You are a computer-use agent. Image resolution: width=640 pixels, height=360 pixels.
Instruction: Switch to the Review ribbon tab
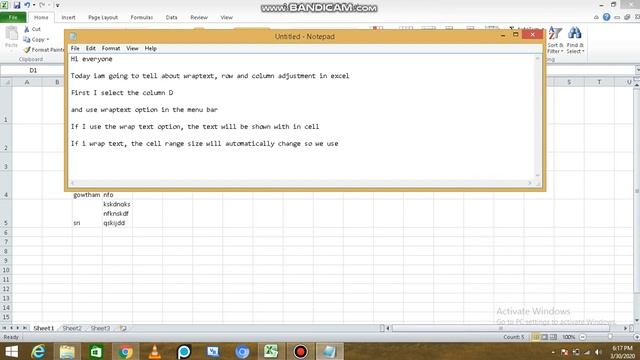pyautogui.click(x=199, y=18)
